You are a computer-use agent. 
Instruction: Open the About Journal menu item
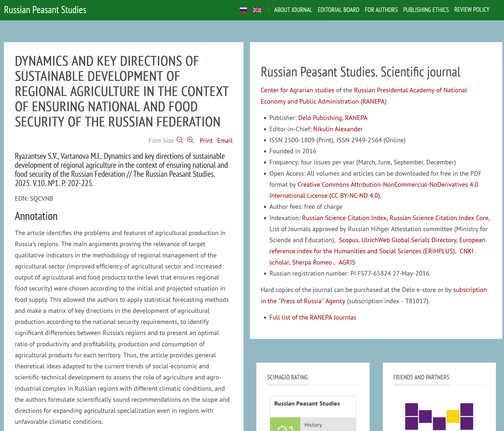pos(293,10)
